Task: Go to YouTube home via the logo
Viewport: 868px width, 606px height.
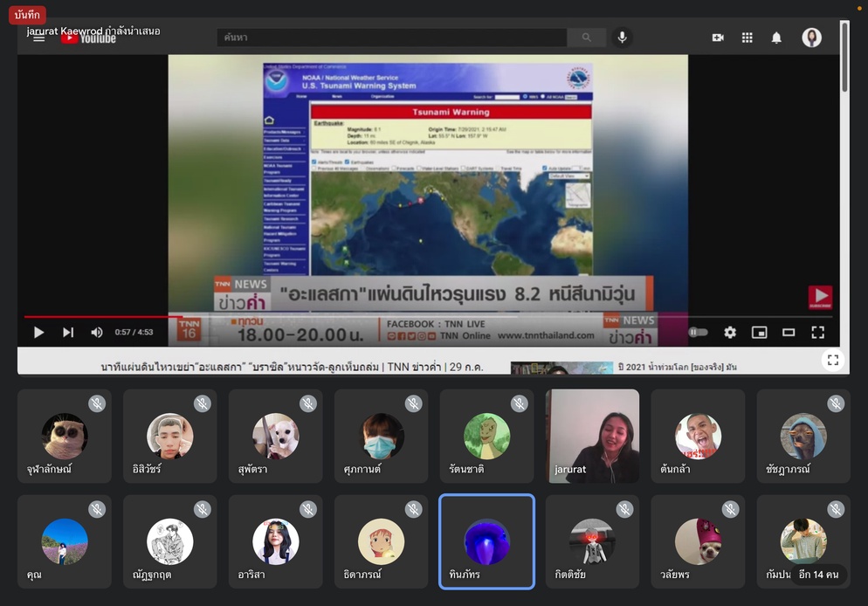Action: [88, 38]
